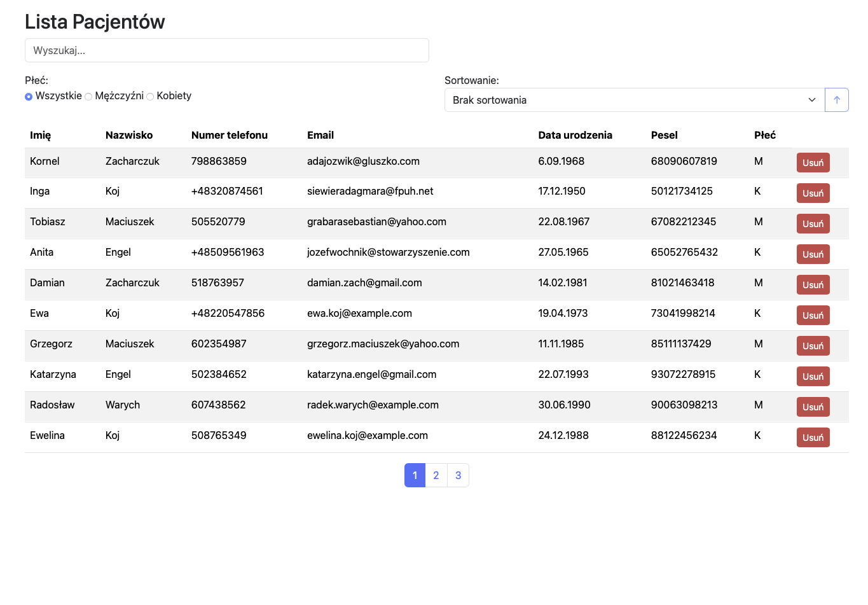Click the Email column header
Viewport: 868px width, 605px height.
(320, 135)
